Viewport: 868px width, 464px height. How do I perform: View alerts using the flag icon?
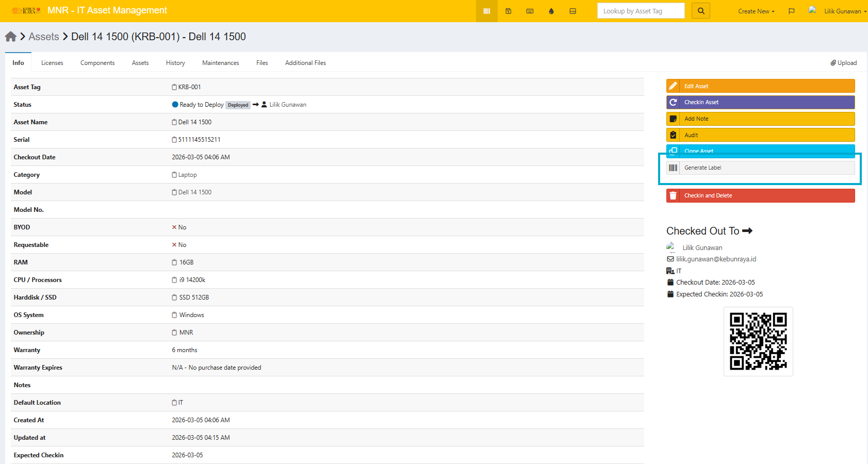[x=791, y=11]
